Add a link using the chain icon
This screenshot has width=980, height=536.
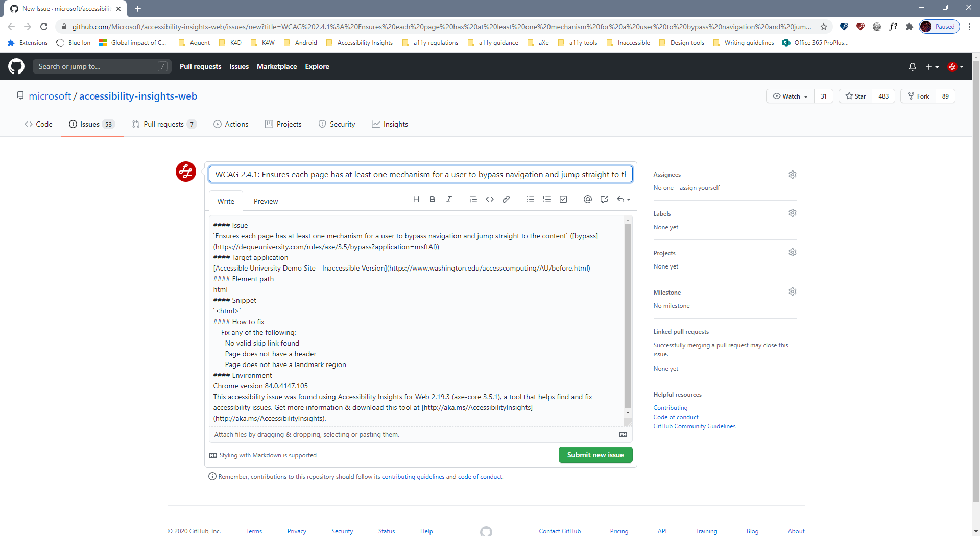coord(506,200)
